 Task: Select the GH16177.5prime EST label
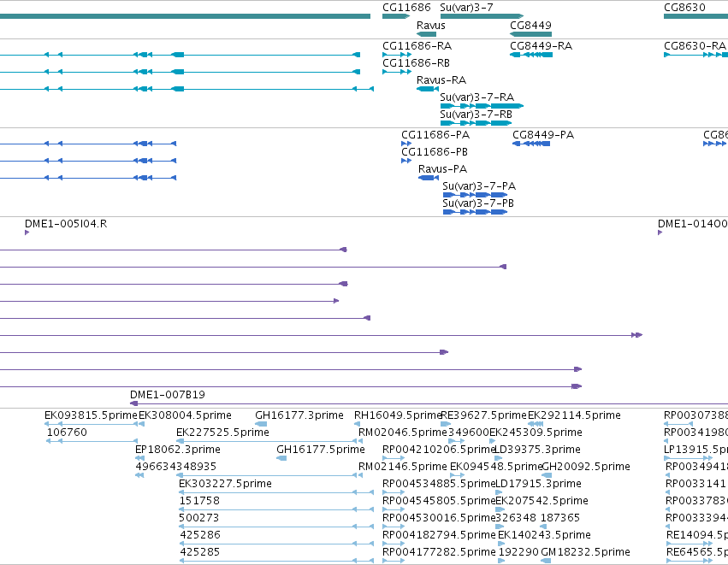click(x=320, y=450)
